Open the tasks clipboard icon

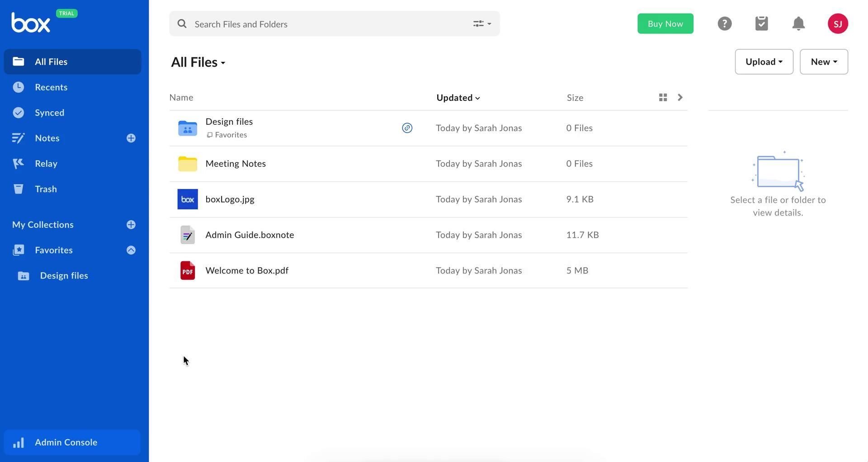[761, 24]
